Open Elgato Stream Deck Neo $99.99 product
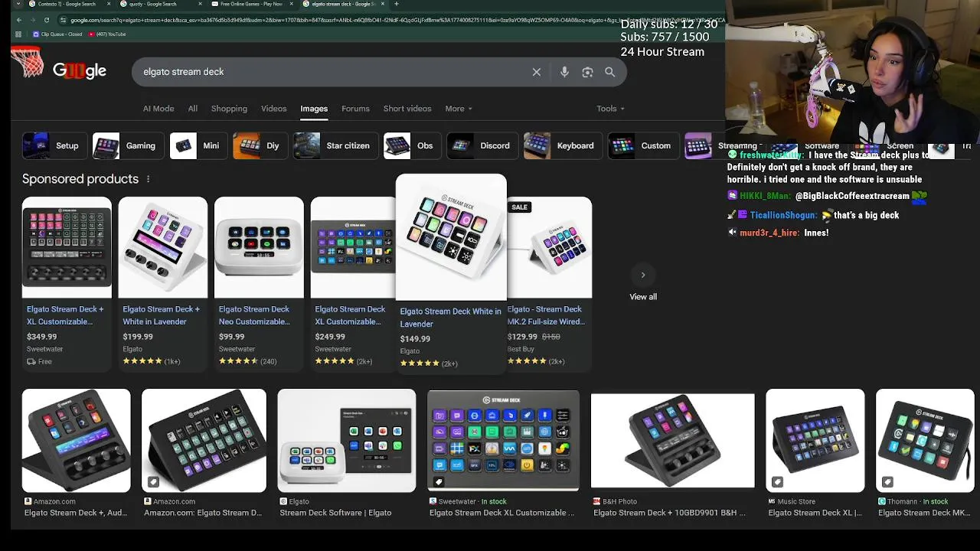The width and height of the screenshot is (980, 551). [x=259, y=283]
